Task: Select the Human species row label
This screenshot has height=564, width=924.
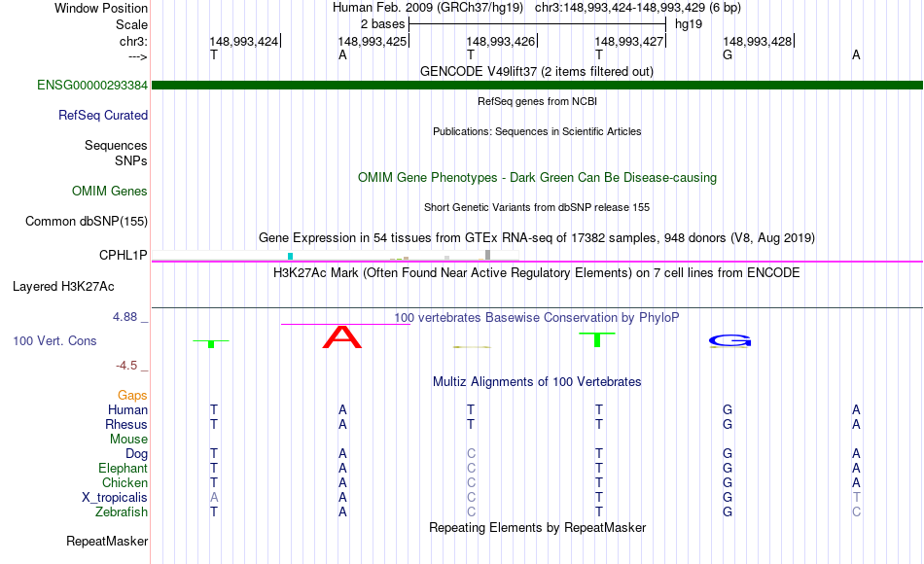Action: 127,409
